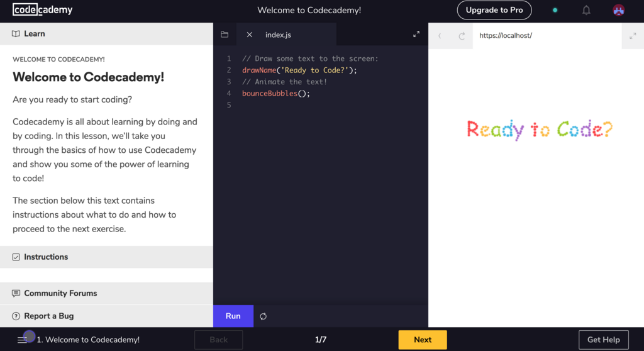Click the 'Draw some text' comment line

pyautogui.click(x=310, y=58)
